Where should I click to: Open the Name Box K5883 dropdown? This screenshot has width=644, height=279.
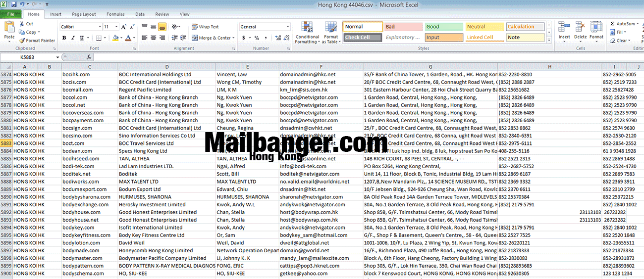(57, 57)
